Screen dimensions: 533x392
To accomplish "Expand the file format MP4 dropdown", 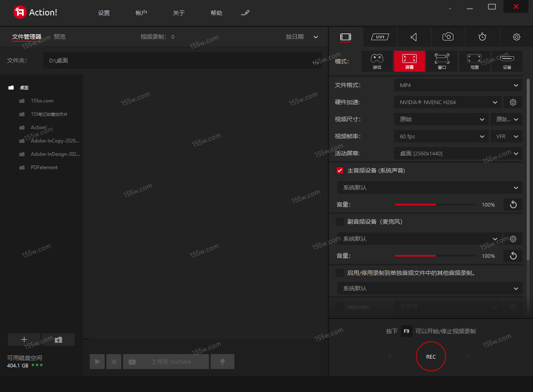I will pyautogui.click(x=458, y=85).
